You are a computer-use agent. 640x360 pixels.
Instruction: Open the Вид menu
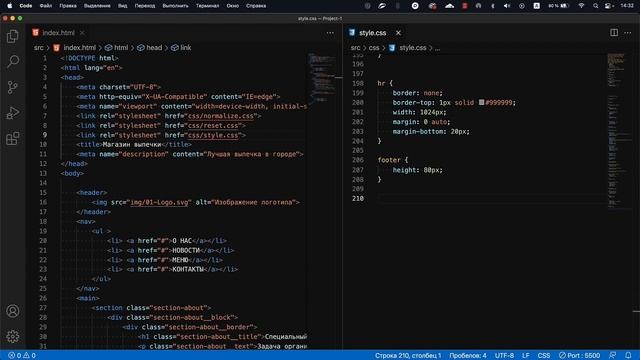(122, 6)
